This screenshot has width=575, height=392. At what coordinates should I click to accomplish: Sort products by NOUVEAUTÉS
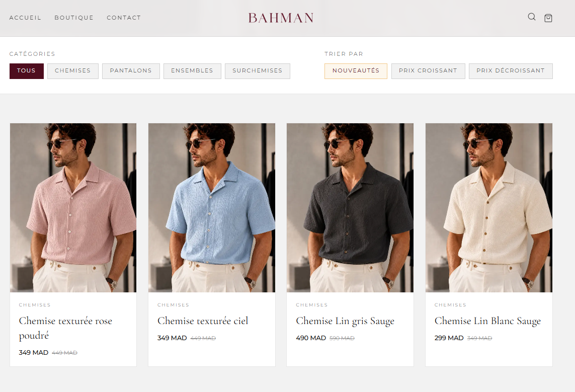coord(356,71)
